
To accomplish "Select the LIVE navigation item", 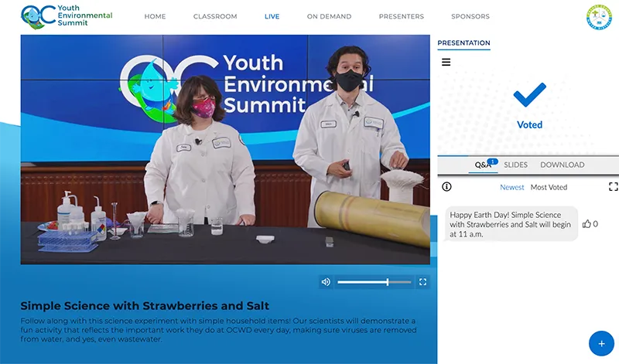I will [272, 16].
